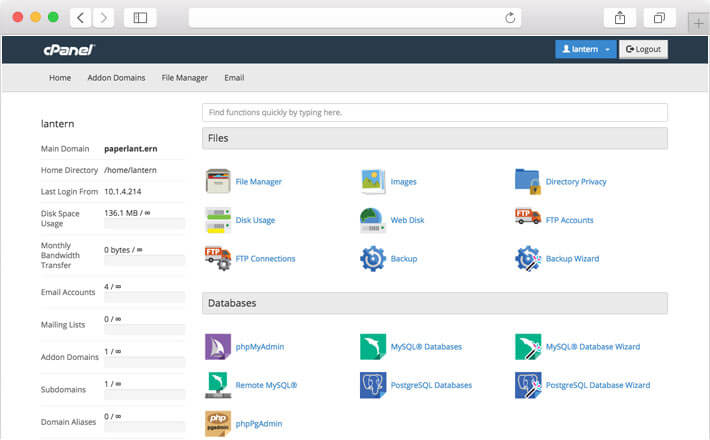This screenshot has height=440, width=710.
Task: Collapse the Files section header
Action: 435,138
